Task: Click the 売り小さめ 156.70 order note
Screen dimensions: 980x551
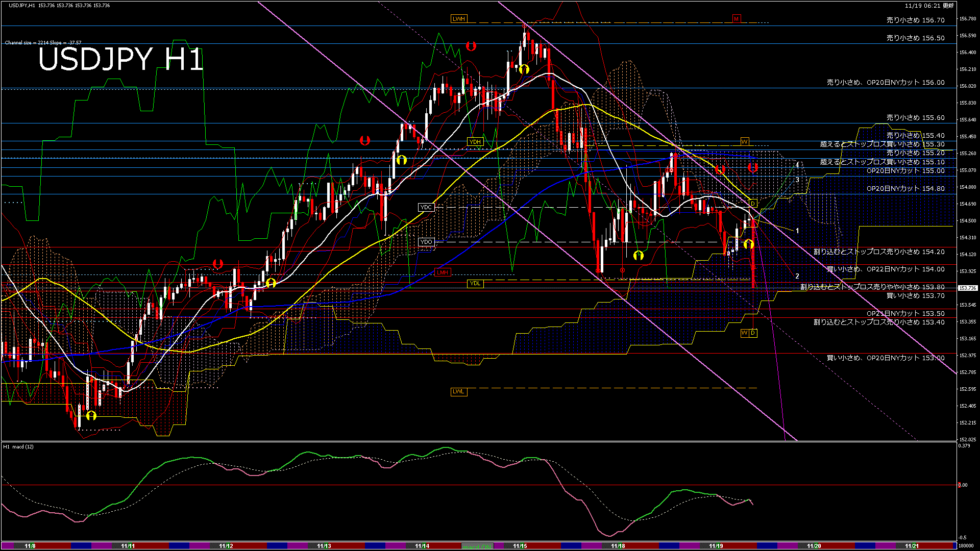Action: pos(916,20)
